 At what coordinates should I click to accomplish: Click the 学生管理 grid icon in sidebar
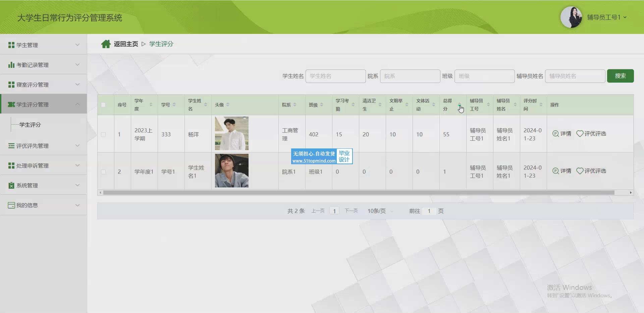pyautogui.click(x=11, y=45)
